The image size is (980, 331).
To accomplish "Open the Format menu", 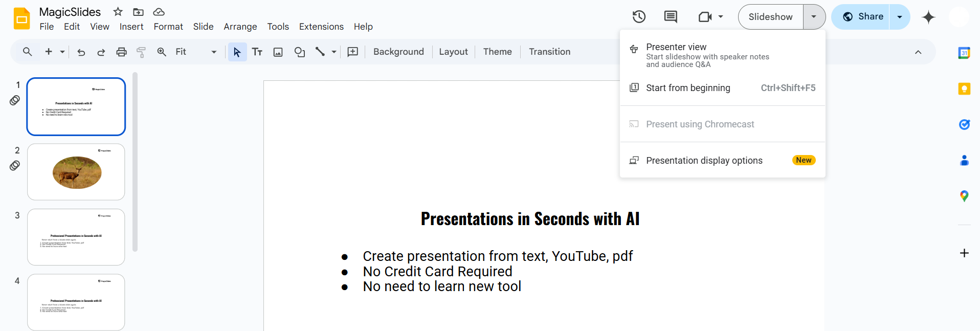I will tap(168, 27).
